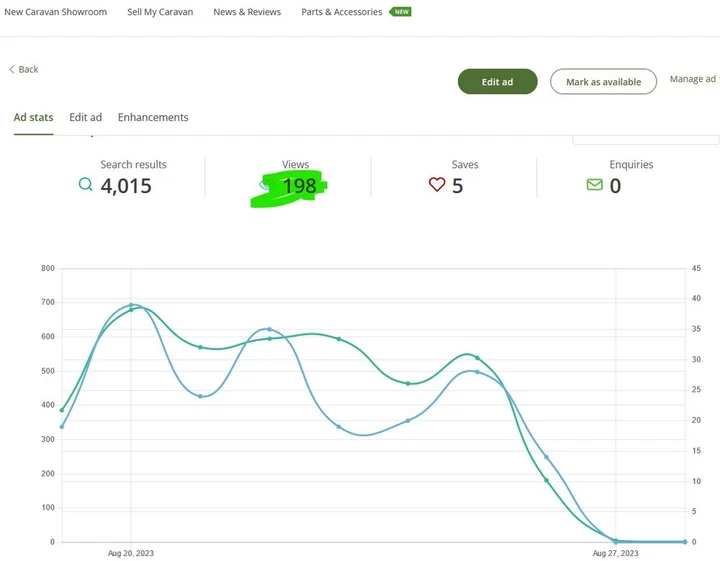This screenshot has height=561, width=720.
Task: Click the envelope Enquiries icon
Action: (x=594, y=185)
